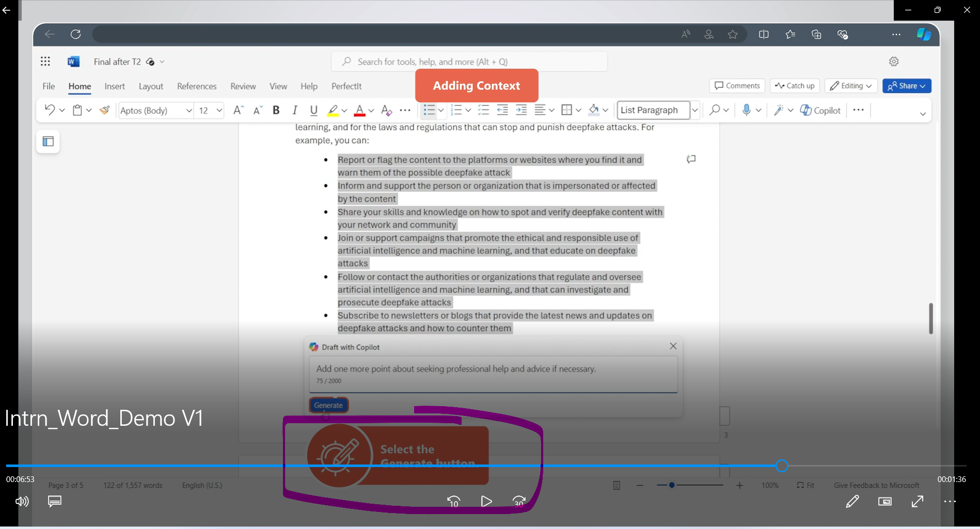Click the shading paint bucket icon

pyautogui.click(x=594, y=110)
